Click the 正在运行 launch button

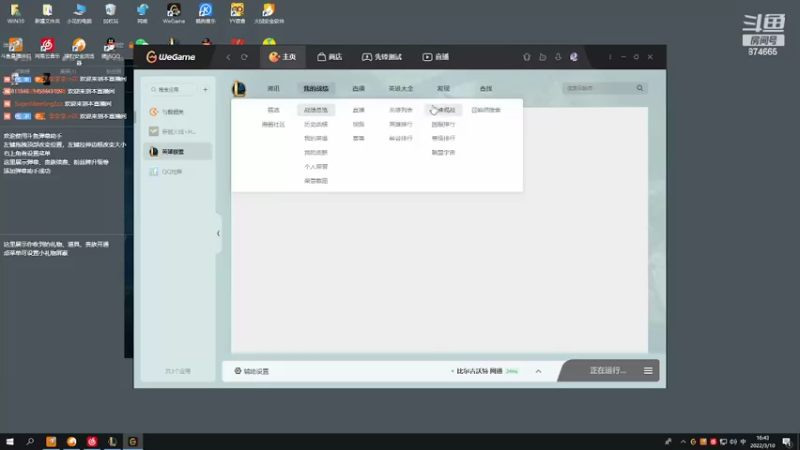607,370
